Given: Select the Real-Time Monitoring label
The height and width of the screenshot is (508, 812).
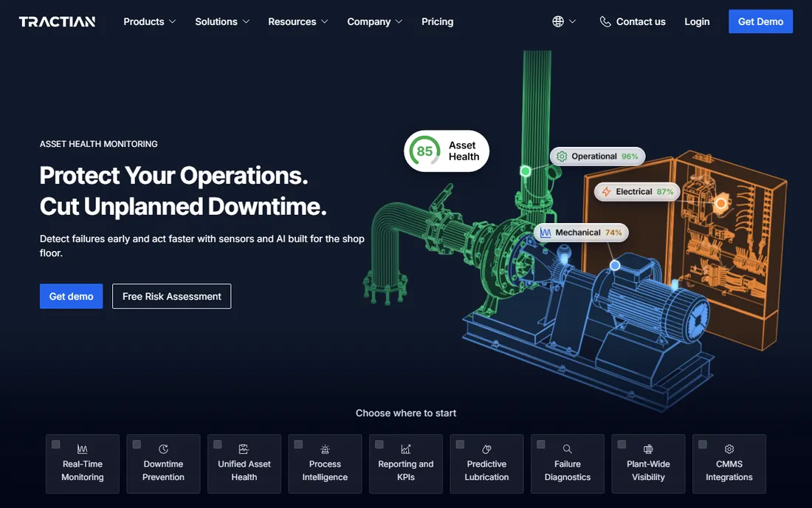Looking at the screenshot, I should (x=83, y=471).
